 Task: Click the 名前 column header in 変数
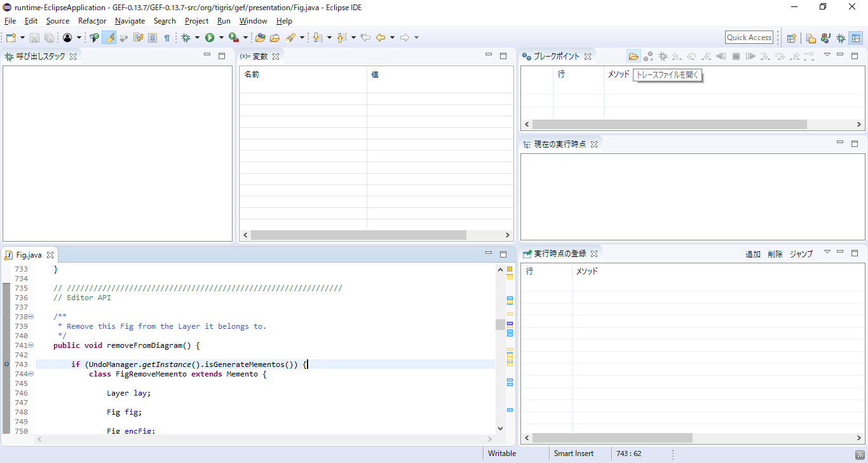point(303,74)
